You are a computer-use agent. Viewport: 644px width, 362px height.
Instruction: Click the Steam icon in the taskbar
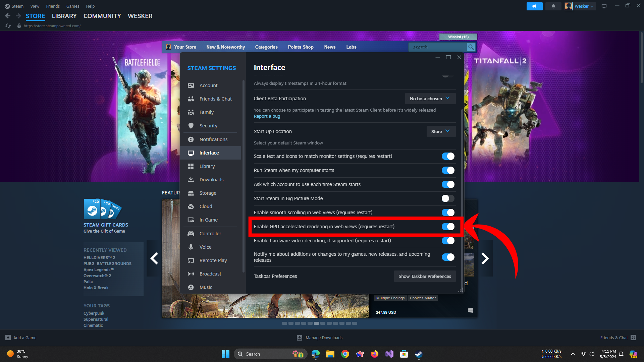coord(419,354)
